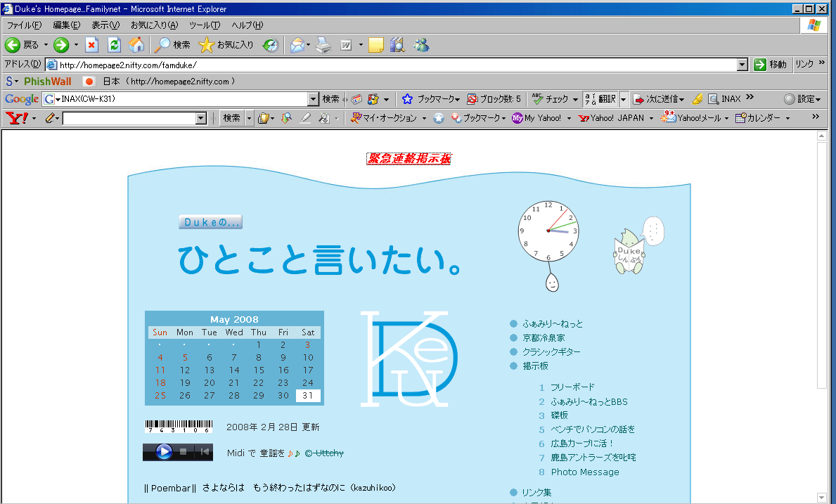Screen dimensions: 836x504
Task: Click the 広島カープに活！ link
Action: tap(582, 444)
